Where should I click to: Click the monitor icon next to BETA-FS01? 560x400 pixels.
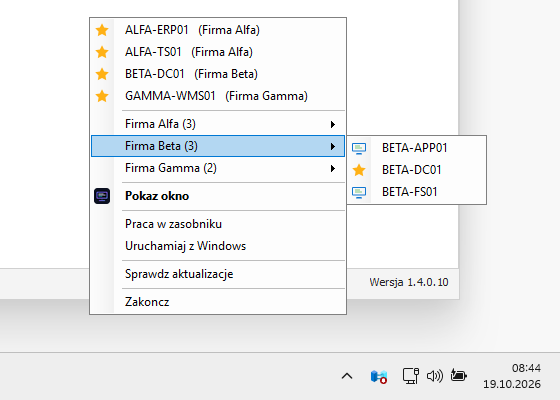tap(359, 192)
